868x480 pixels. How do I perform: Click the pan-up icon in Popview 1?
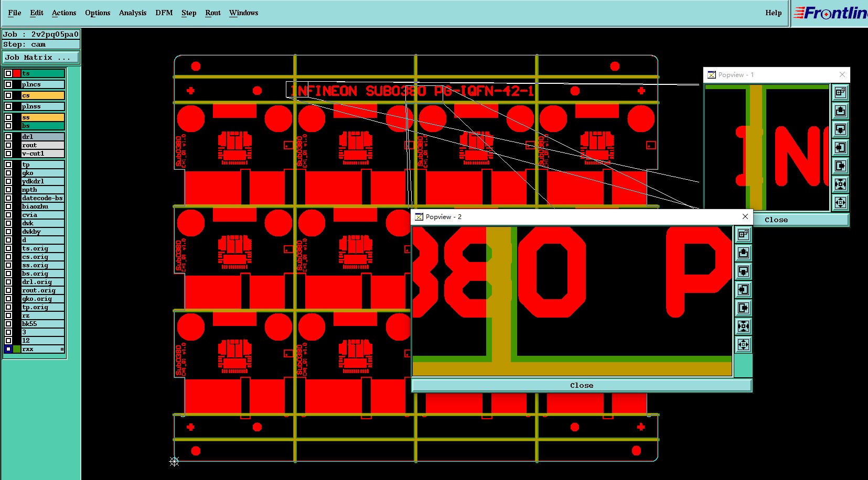pos(840,111)
